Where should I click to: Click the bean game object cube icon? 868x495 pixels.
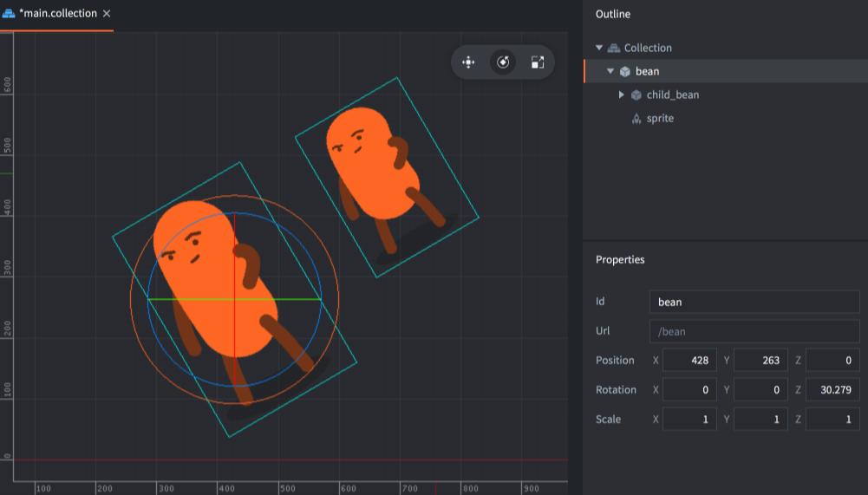[624, 71]
